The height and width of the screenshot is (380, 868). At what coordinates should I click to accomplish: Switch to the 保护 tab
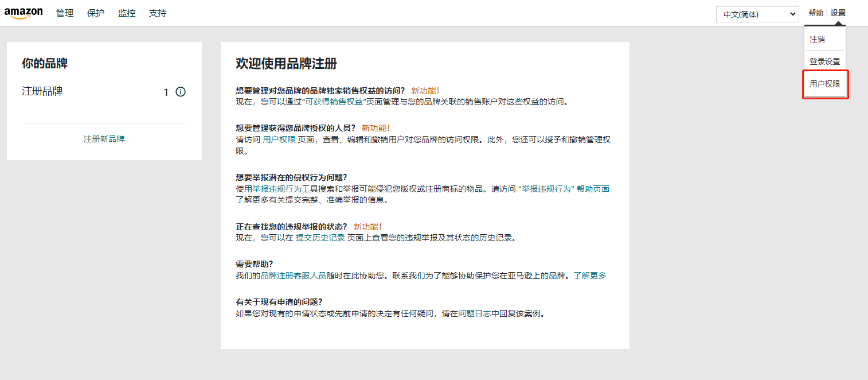click(95, 13)
